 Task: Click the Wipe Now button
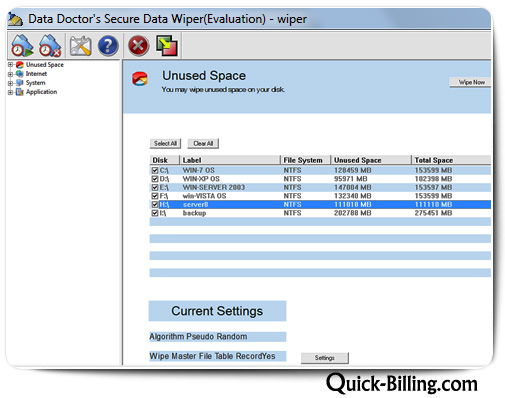point(470,82)
